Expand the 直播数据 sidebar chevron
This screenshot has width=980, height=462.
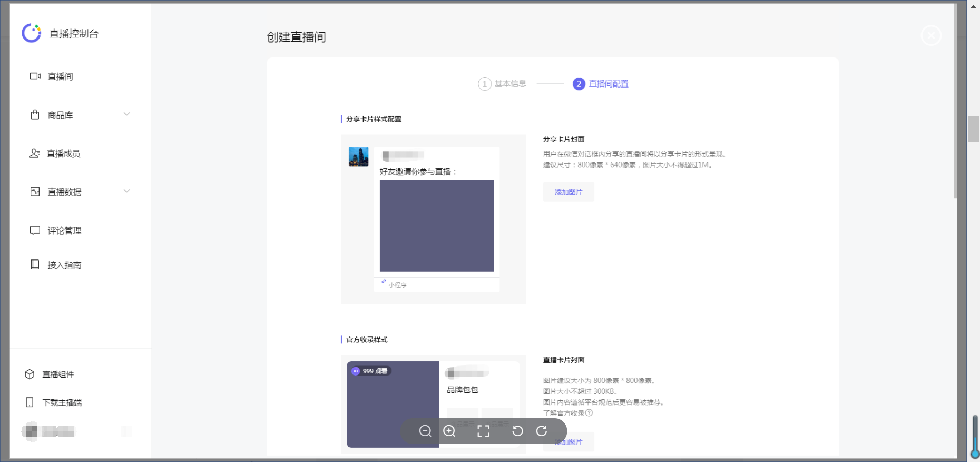click(x=126, y=191)
